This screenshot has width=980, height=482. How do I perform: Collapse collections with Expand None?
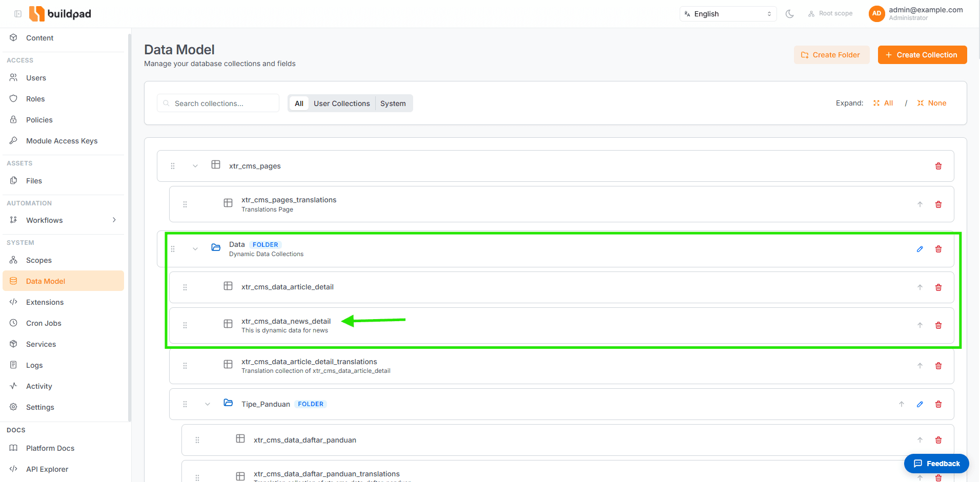pyautogui.click(x=932, y=103)
